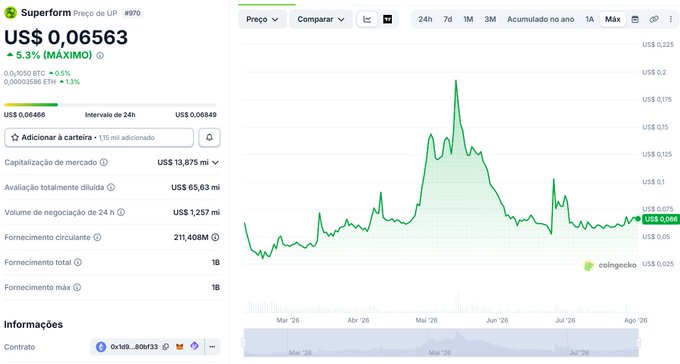Click the US$ 1,257 mi volume value
The width and height of the screenshot is (680, 364).
pos(196,212)
